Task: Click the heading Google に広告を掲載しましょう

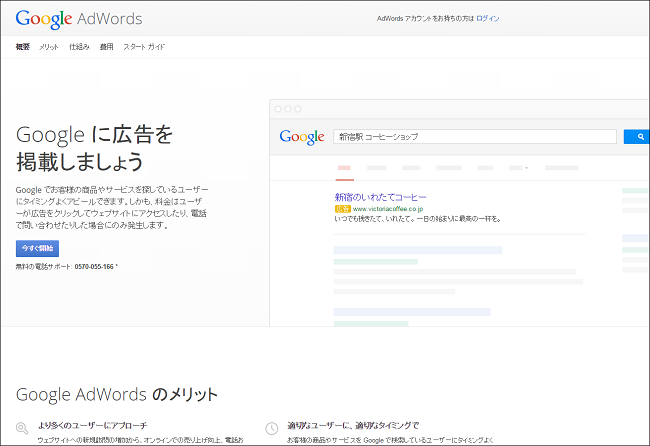Action: [95, 148]
